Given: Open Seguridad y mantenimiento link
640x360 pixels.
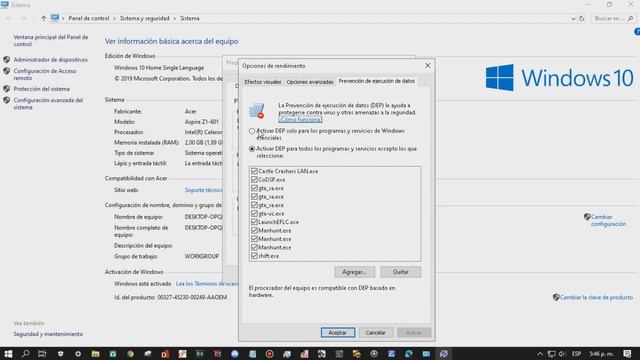Looking at the screenshot, I should (48, 334).
